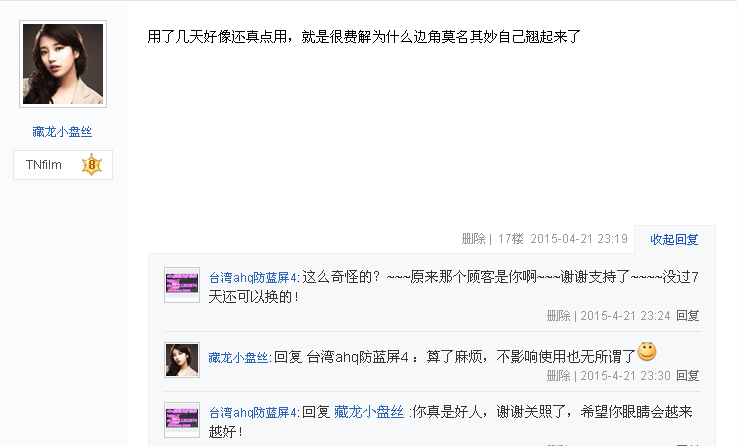737x446 pixels.
Task: Click the 2015-04-21 23:19 post timestamp
Action: (579, 239)
